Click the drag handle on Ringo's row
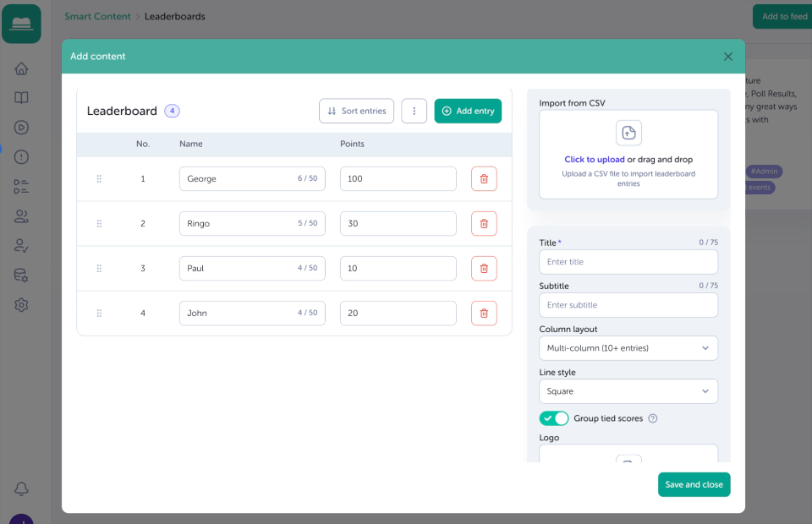812x524 pixels. coord(99,223)
